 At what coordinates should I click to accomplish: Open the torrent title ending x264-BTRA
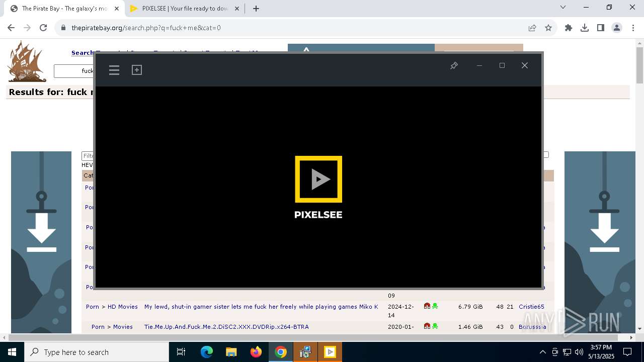226,327
